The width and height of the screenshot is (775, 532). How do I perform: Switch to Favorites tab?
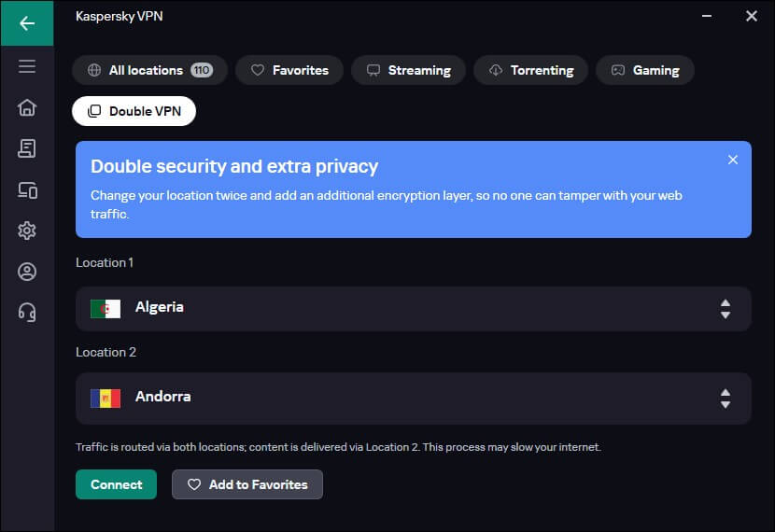(289, 70)
